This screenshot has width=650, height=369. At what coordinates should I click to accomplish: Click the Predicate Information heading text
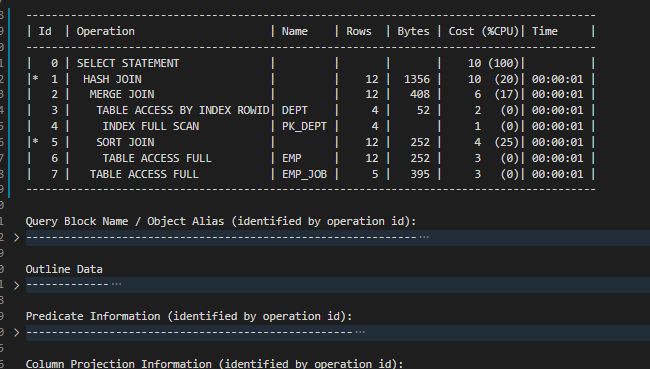click(189, 316)
